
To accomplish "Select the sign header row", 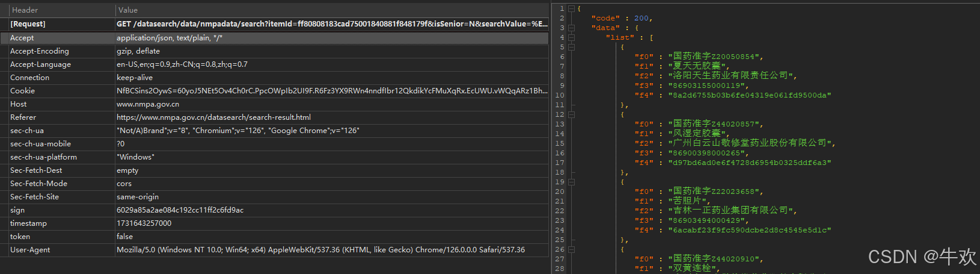I will pyautogui.click(x=274, y=210).
